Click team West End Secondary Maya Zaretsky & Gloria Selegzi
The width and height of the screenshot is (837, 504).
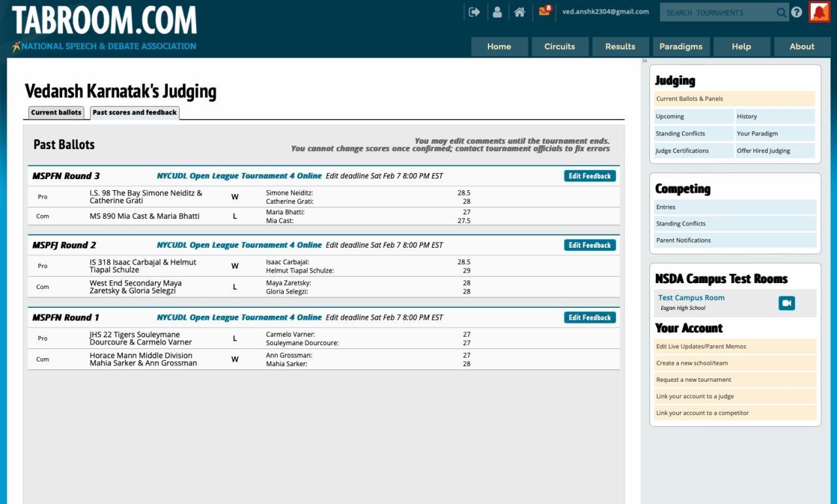click(x=135, y=287)
